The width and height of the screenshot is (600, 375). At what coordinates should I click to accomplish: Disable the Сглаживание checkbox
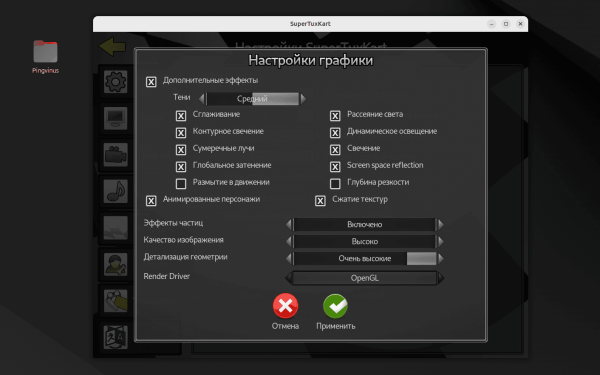click(x=181, y=116)
